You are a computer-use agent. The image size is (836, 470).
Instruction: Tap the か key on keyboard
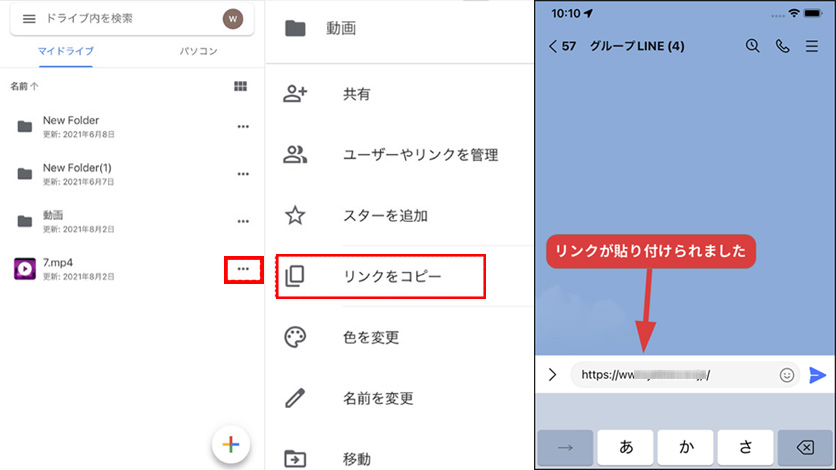tap(686, 447)
